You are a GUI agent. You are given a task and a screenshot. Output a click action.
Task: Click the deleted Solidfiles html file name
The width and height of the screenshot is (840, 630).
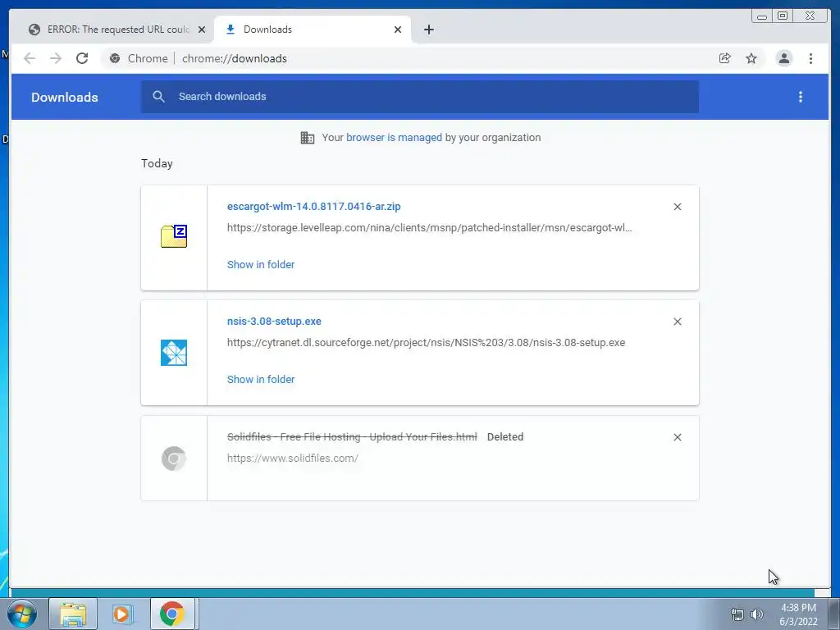[352, 437]
